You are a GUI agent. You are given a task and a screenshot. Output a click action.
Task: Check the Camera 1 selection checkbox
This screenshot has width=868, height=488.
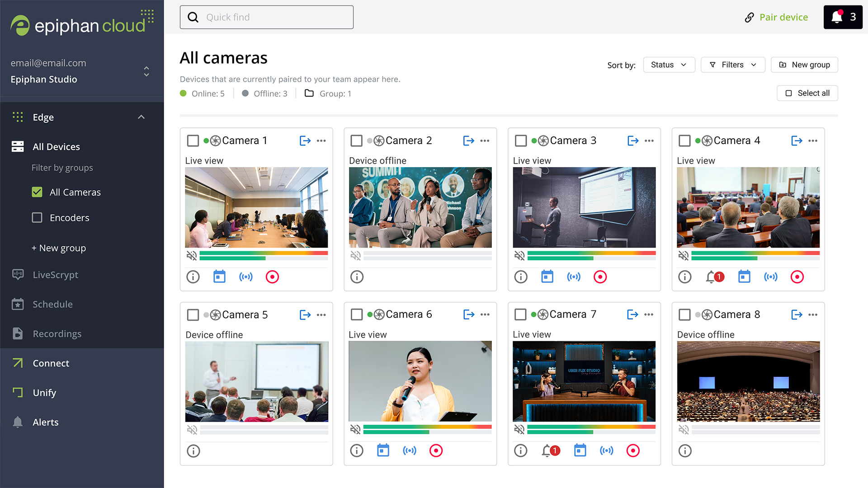[193, 141]
